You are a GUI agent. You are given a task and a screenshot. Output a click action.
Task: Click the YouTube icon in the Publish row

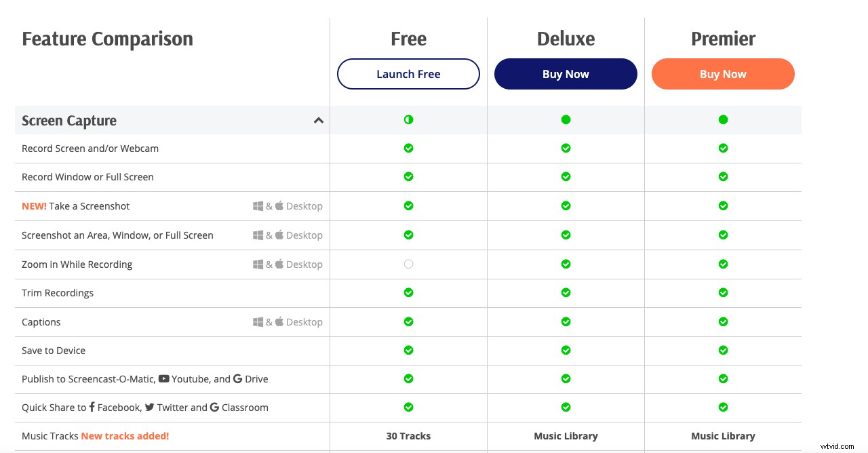tap(163, 379)
